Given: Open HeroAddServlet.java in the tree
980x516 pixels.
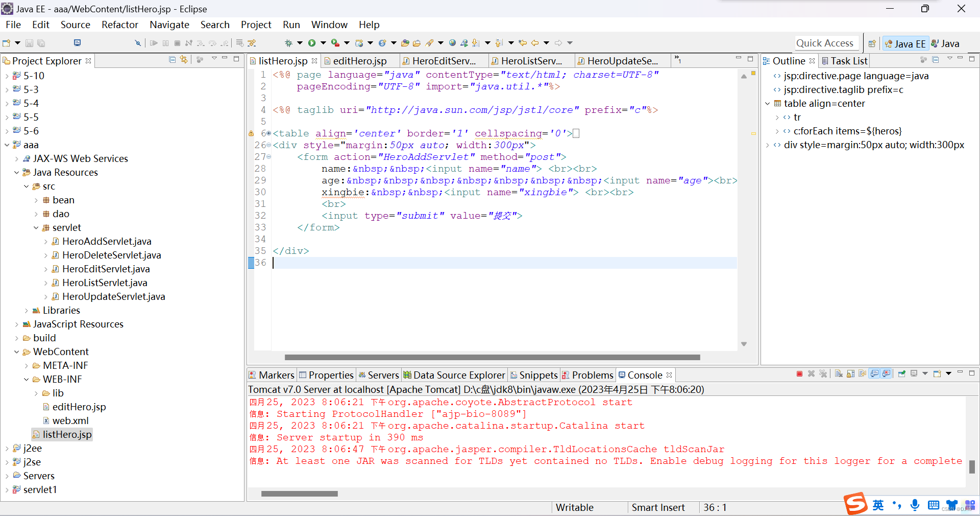Looking at the screenshot, I should (107, 241).
